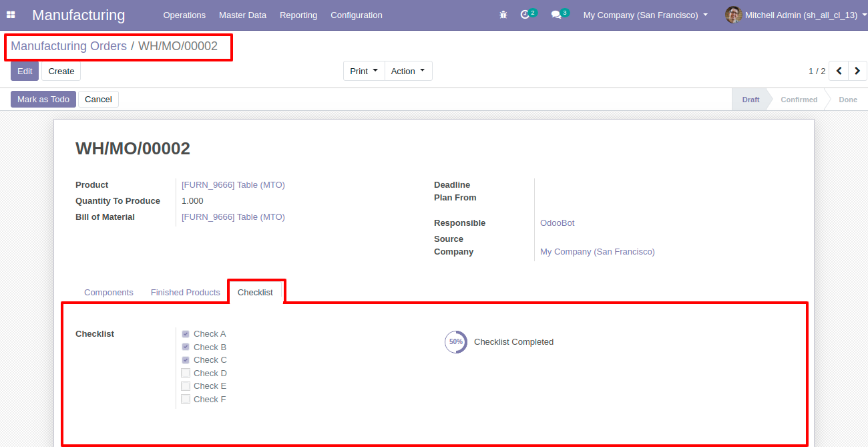Image resolution: width=868 pixels, height=447 pixels.
Task: Tick the Check F checkbox
Action: pos(186,400)
